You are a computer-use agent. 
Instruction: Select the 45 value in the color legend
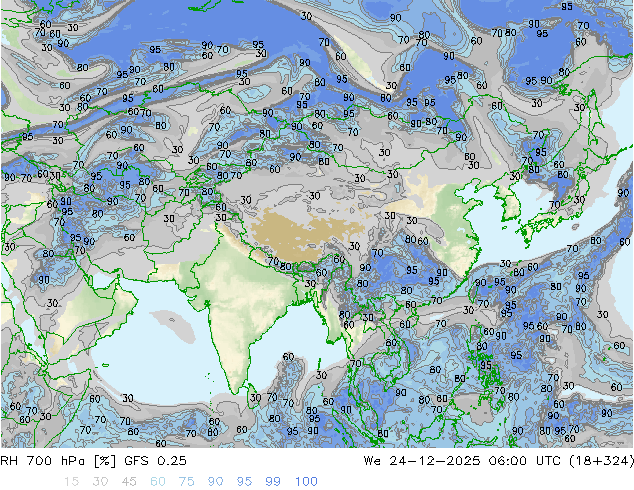(129, 482)
